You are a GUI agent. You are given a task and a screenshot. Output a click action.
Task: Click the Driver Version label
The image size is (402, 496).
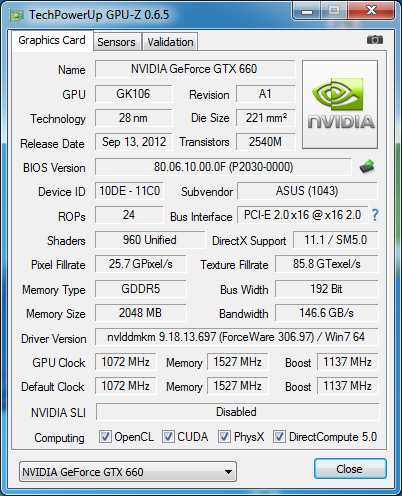pos(54,339)
